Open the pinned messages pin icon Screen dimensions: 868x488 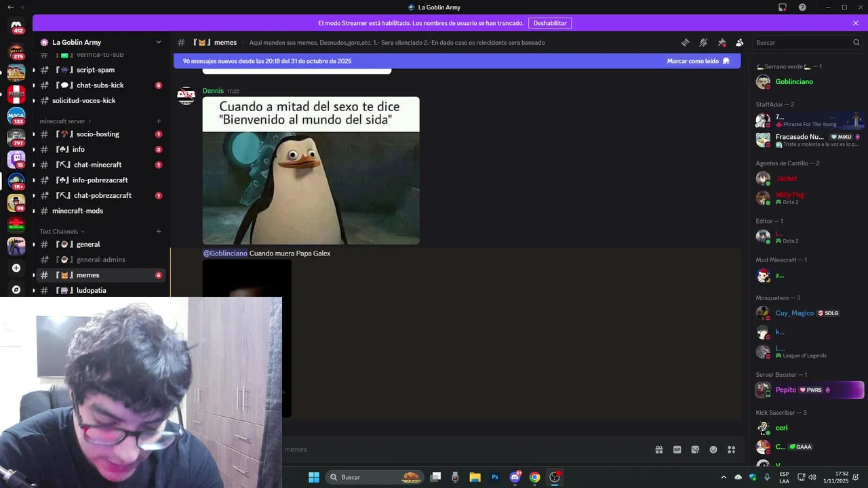[722, 42]
